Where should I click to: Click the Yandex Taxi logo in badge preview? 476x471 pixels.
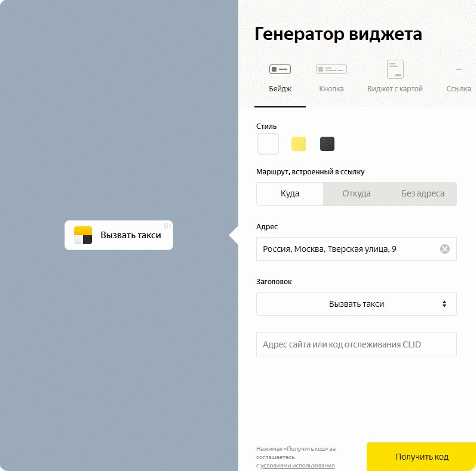83,235
